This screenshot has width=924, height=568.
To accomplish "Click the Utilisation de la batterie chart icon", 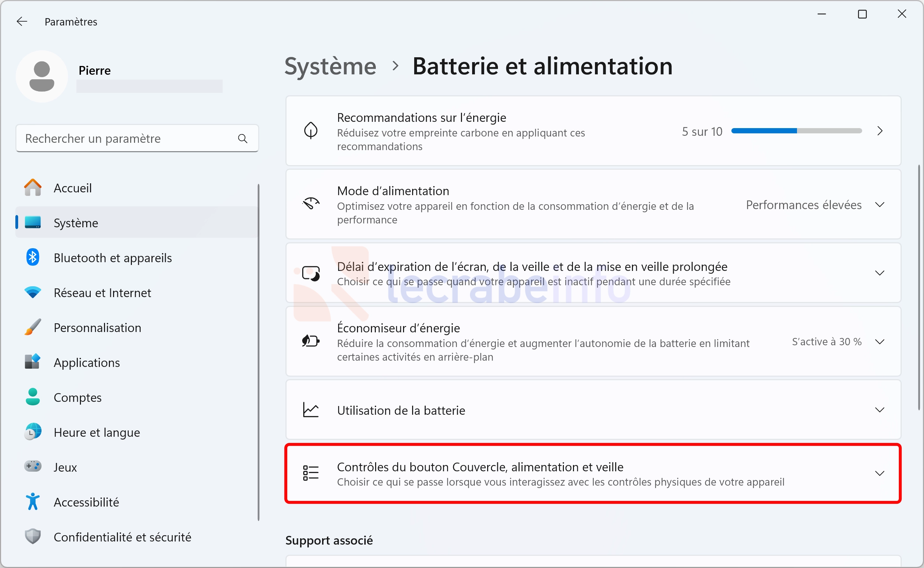I will [311, 410].
